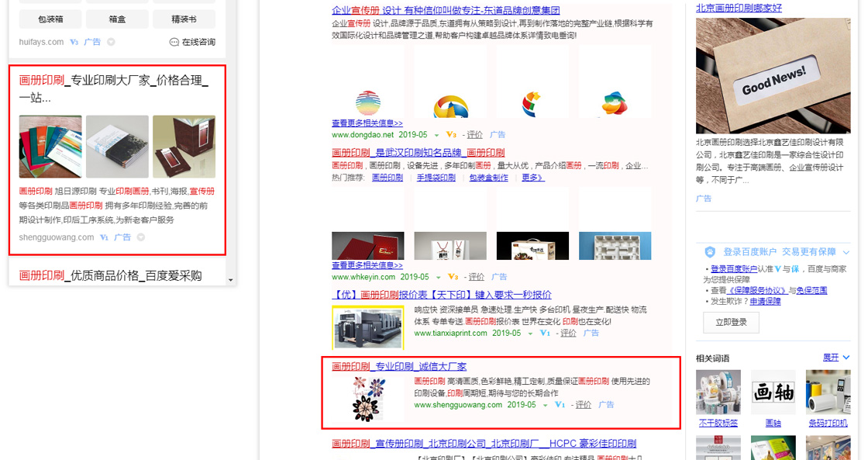Click the 立即登录 button
Image resolution: width=868 pixels, height=460 pixels.
(x=731, y=322)
